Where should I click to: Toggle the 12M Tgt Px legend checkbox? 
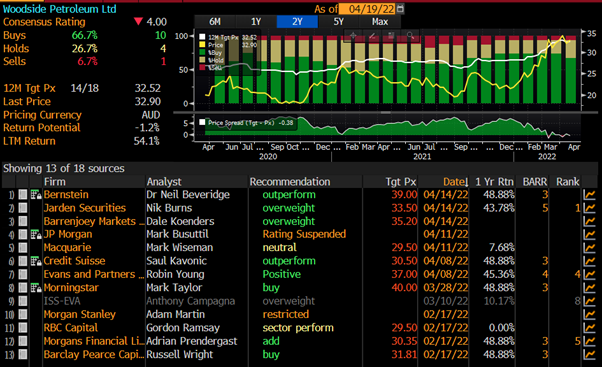point(202,37)
